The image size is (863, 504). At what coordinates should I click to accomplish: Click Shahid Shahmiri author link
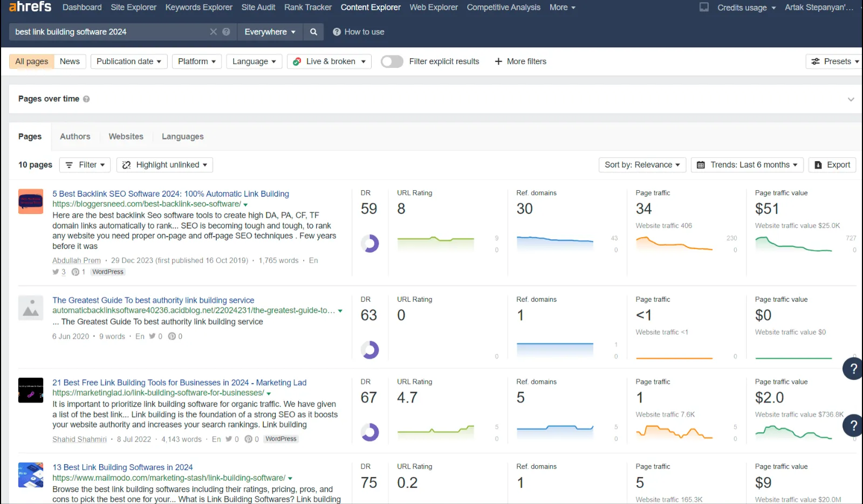[x=79, y=439]
